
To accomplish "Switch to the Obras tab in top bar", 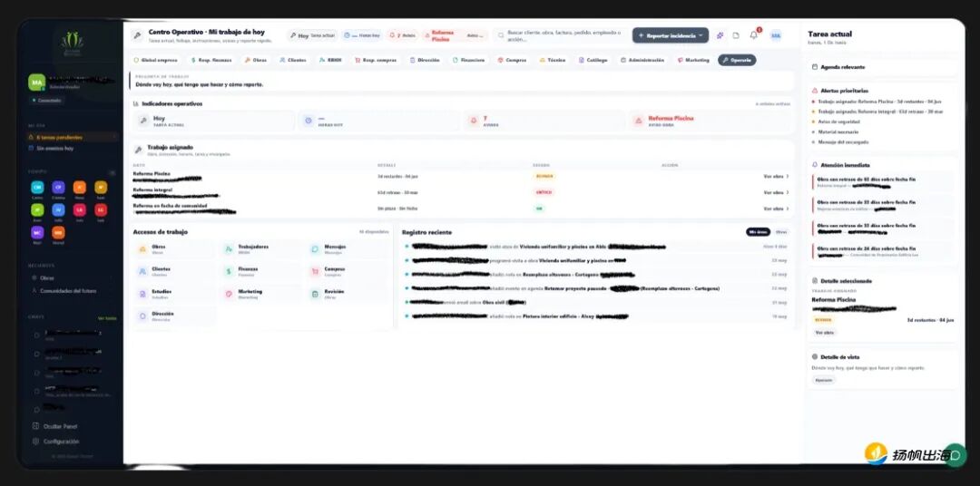I will [256, 60].
